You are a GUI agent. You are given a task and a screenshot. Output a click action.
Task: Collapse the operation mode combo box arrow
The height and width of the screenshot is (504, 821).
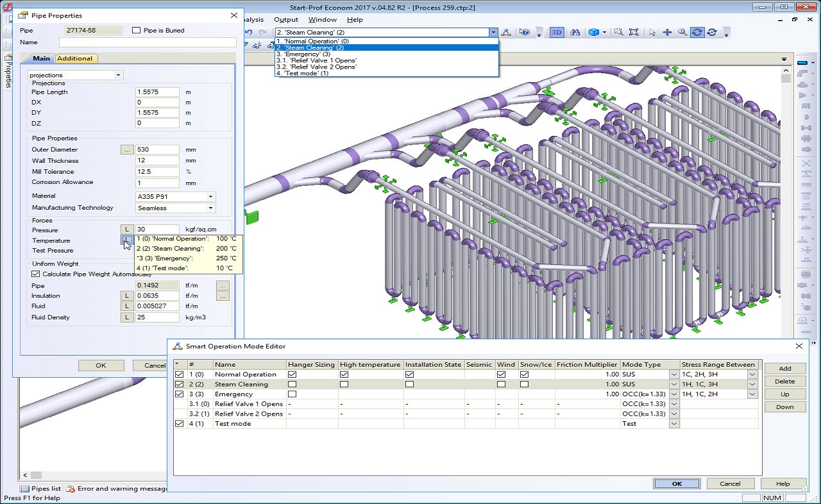[x=493, y=32]
